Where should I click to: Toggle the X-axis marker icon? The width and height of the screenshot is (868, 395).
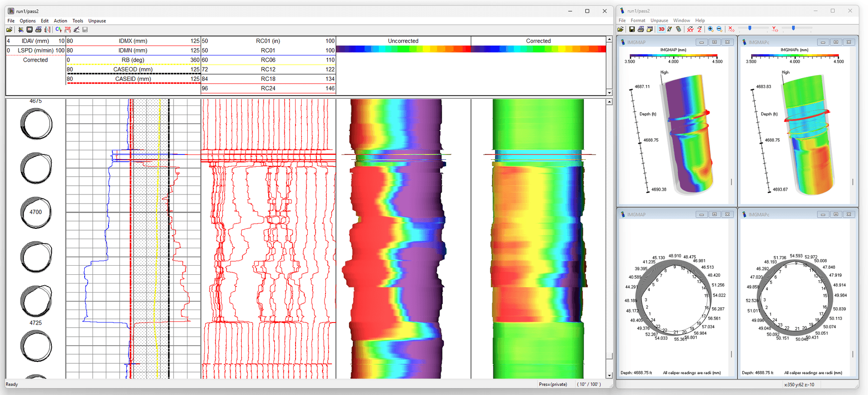pos(730,29)
